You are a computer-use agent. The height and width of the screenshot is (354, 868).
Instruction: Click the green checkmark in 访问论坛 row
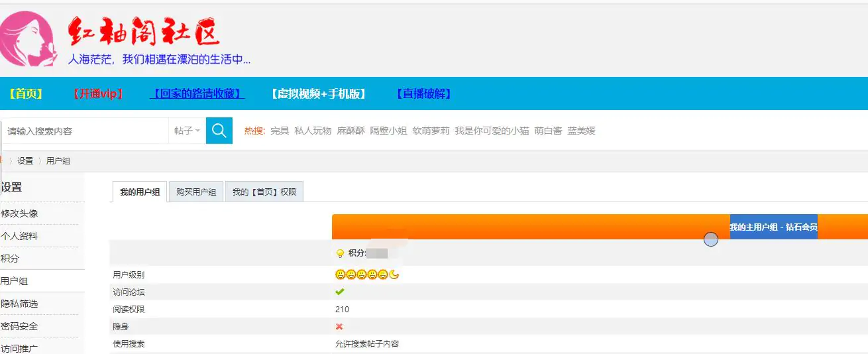340,292
